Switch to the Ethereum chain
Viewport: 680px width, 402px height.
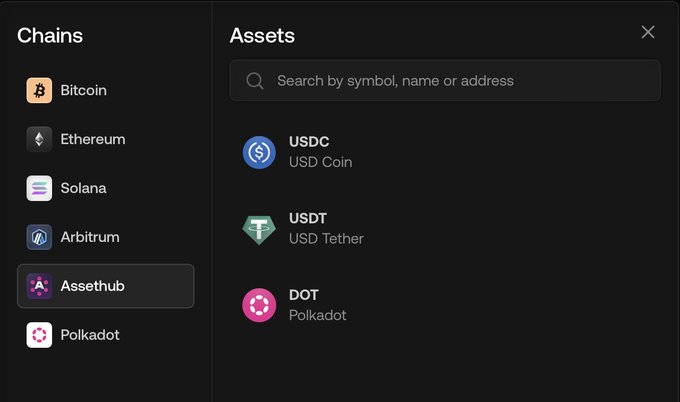[92, 140]
